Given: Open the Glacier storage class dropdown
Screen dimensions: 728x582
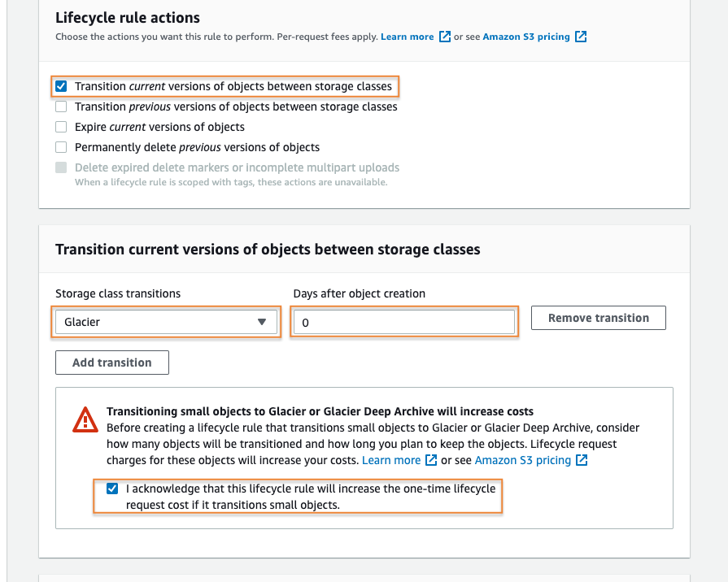Looking at the screenshot, I should [x=166, y=322].
